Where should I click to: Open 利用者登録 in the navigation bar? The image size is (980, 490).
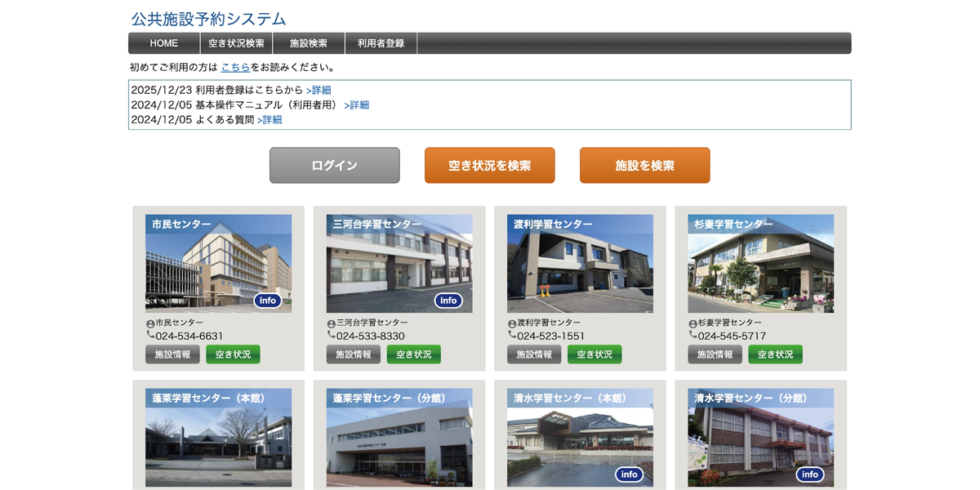[x=381, y=43]
